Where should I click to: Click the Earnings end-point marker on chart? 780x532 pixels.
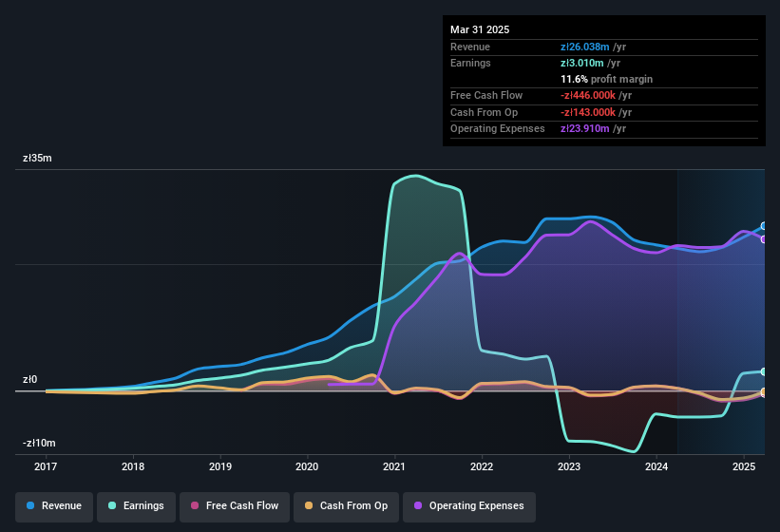click(x=764, y=371)
